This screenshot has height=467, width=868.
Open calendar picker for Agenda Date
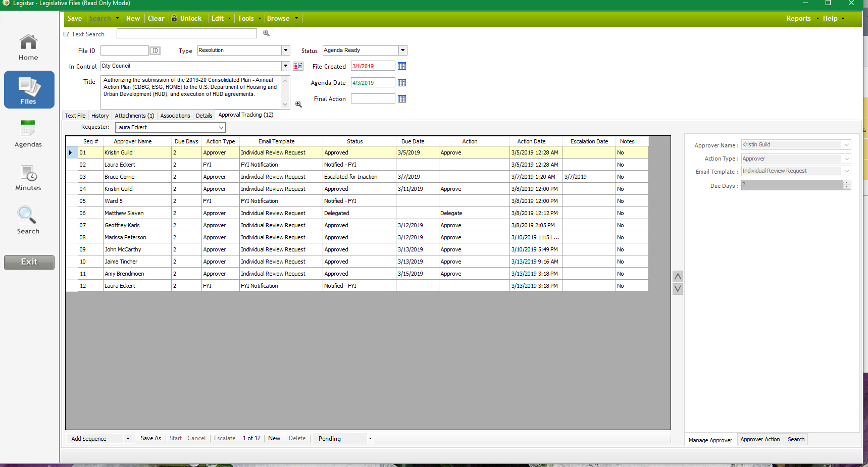tap(402, 83)
